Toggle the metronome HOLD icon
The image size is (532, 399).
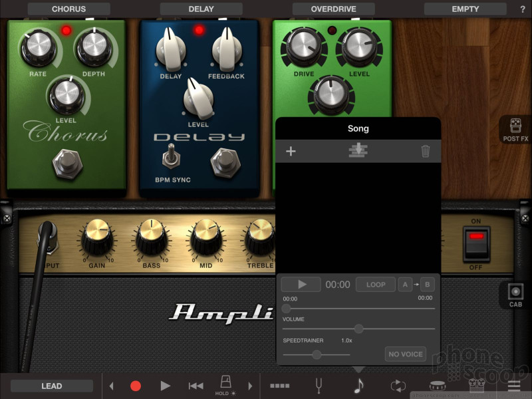(x=225, y=386)
